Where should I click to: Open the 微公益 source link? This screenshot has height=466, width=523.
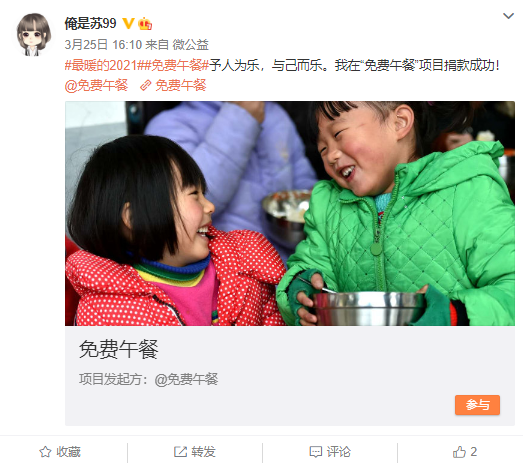pos(190,44)
